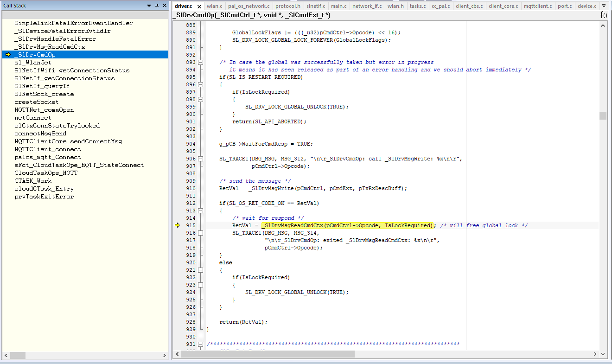Select palos_mqtt_Connect stack frame
The width and height of the screenshot is (612, 364).
coord(48,157)
